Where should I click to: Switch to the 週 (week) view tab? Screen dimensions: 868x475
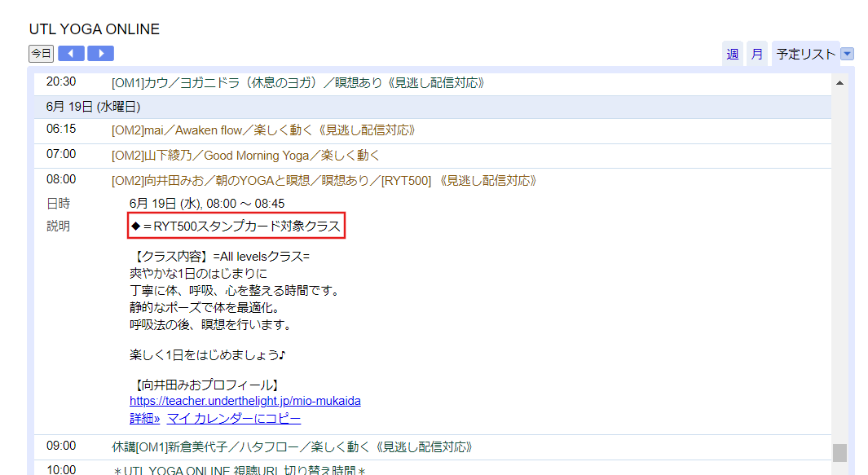pyautogui.click(x=733, y=54)
